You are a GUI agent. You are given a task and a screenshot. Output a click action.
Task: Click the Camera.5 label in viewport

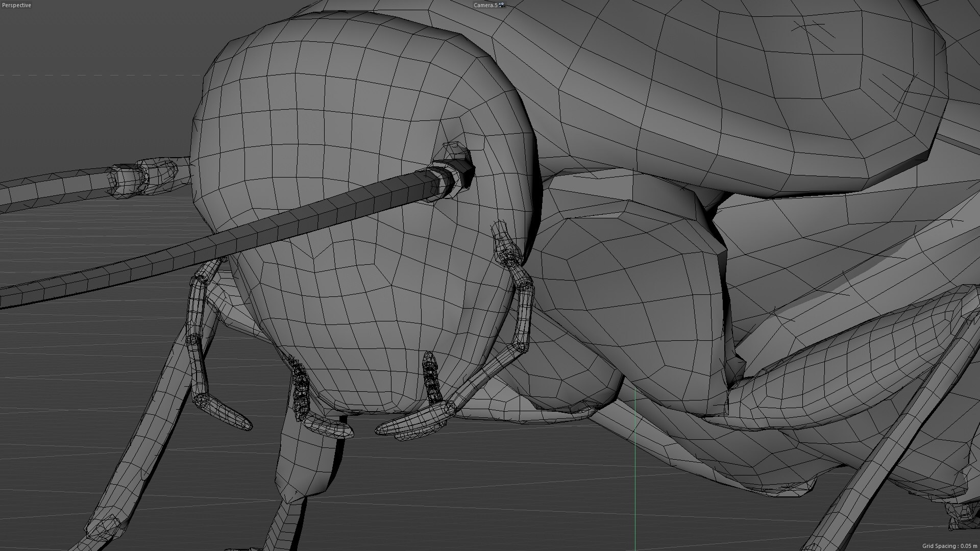click(485, 5)
